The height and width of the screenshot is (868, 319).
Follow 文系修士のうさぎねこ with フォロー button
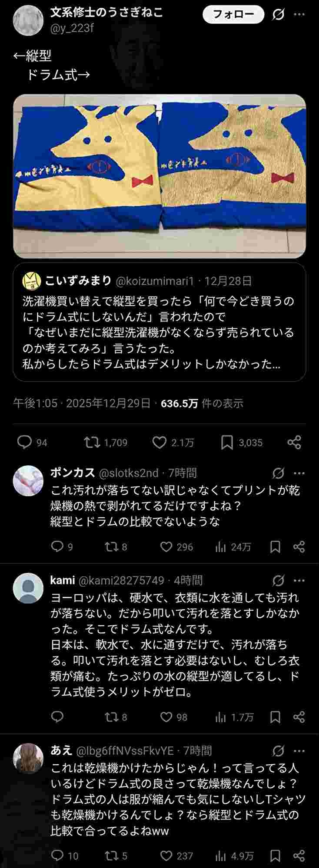pyautogui.click(x=233, y=15)
